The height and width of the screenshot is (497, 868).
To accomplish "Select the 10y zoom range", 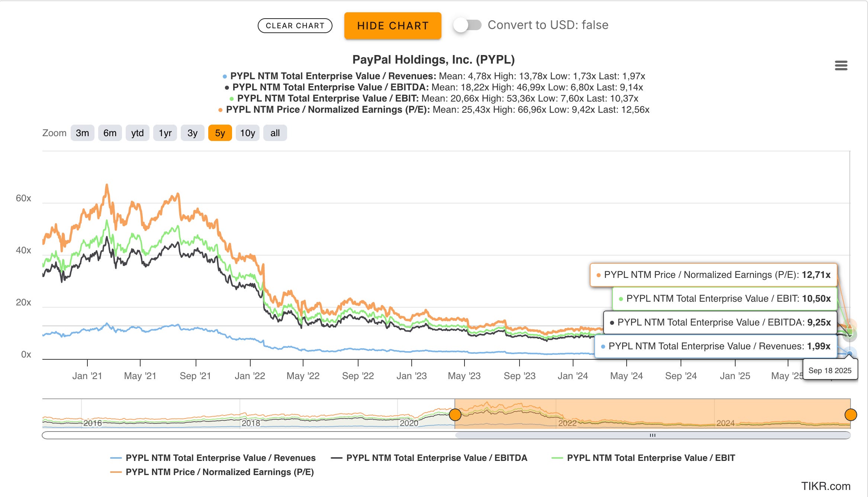I will pyautogui.click(x=247, y=133).
